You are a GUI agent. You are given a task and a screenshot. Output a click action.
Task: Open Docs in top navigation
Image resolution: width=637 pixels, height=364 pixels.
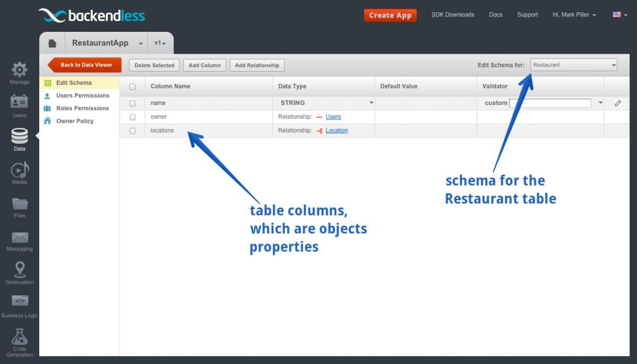click(496, 15)
